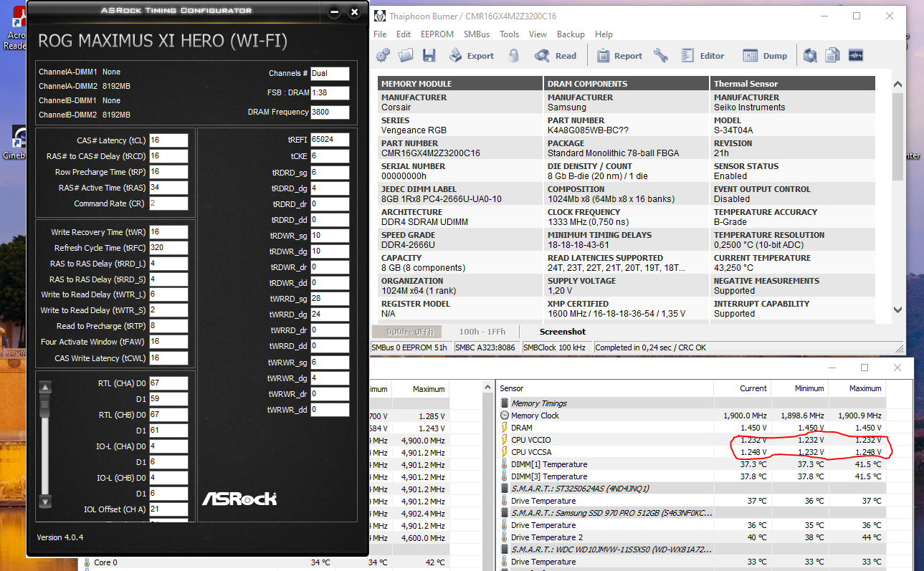The height and width of the screenshot is (571, 924).
Task: Click the Memory Clock sensor clock icon
Action: 504,416
